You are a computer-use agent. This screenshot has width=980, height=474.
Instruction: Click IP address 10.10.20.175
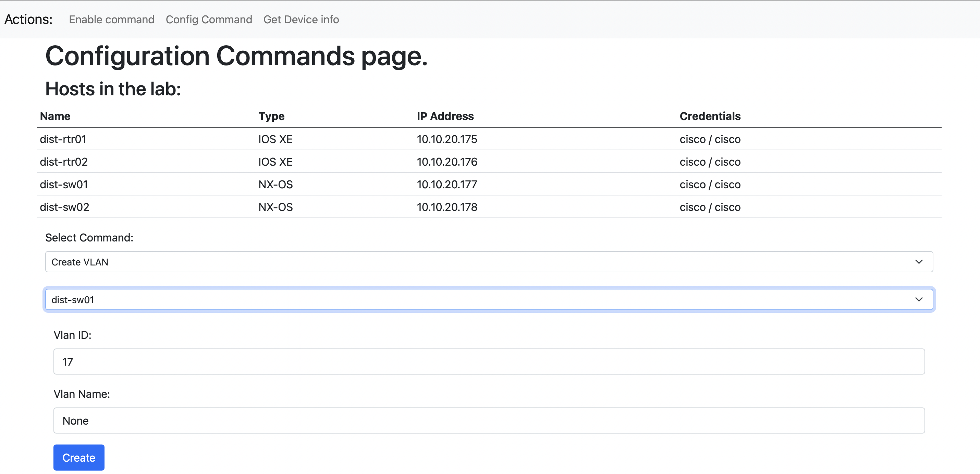(446, 139)
